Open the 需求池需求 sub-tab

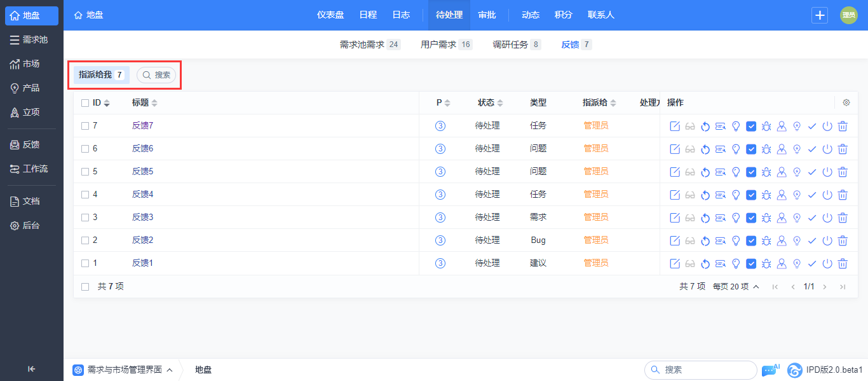pyautogui.click(x=370, y=45)
